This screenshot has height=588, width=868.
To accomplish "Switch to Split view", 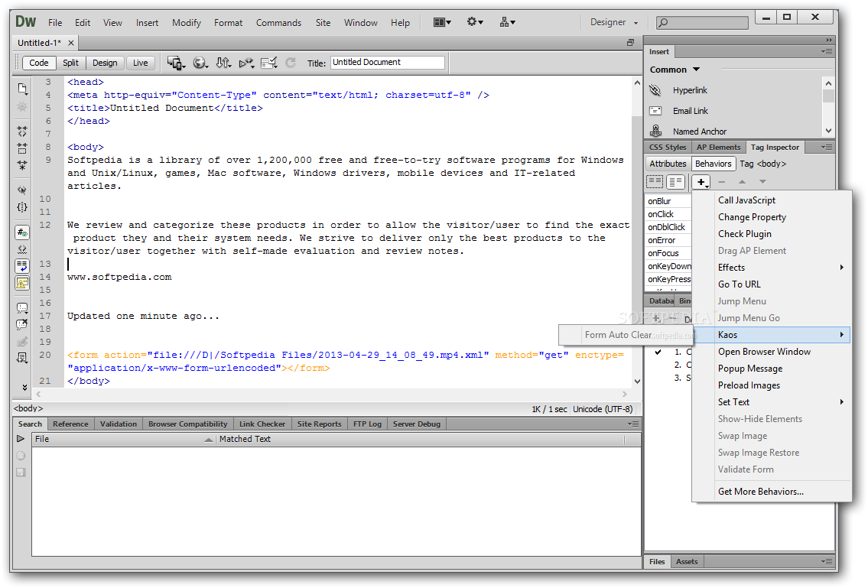I will (x=71, y=63).
